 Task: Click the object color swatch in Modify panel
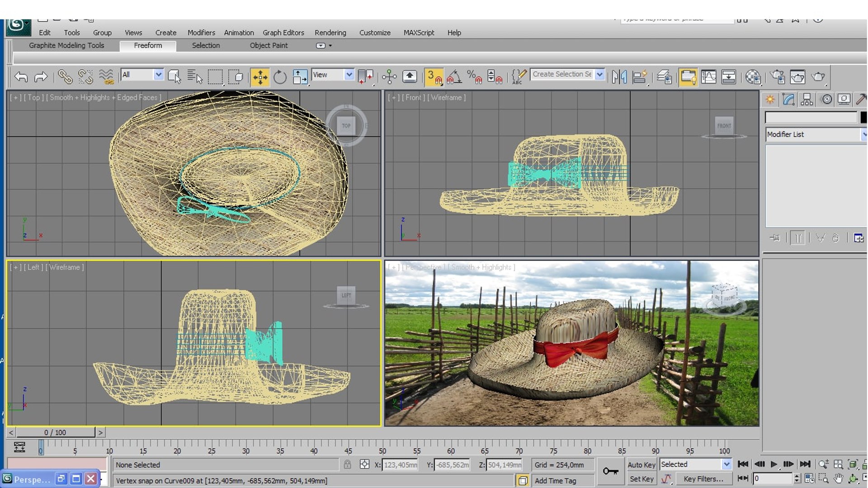pyautogui.click(x=864, y=117)
